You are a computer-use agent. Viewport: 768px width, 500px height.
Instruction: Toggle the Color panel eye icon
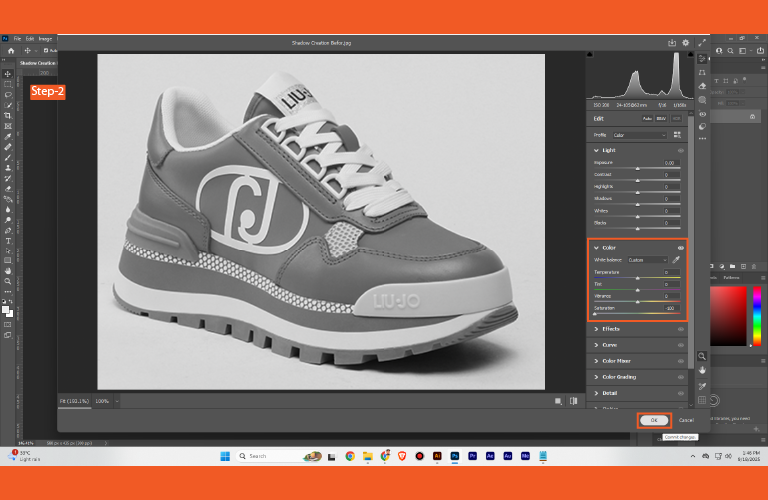point(681,247)
